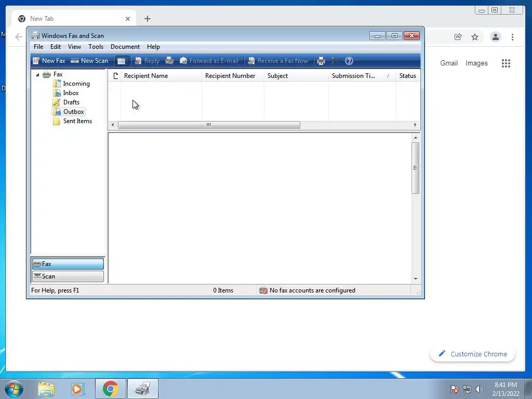532x399 pixels.
Task: Open the Google apps grid icon
Action: pos(506,63)
